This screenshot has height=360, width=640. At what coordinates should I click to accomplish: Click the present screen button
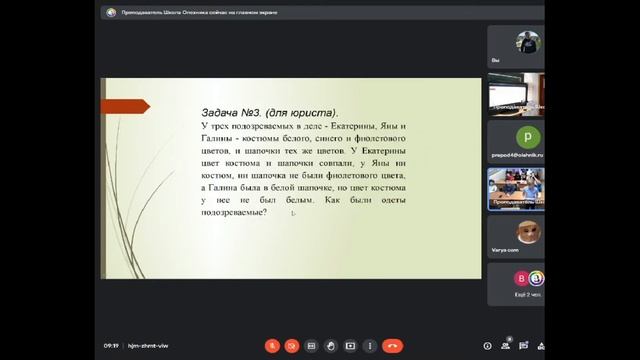point(350,346)
